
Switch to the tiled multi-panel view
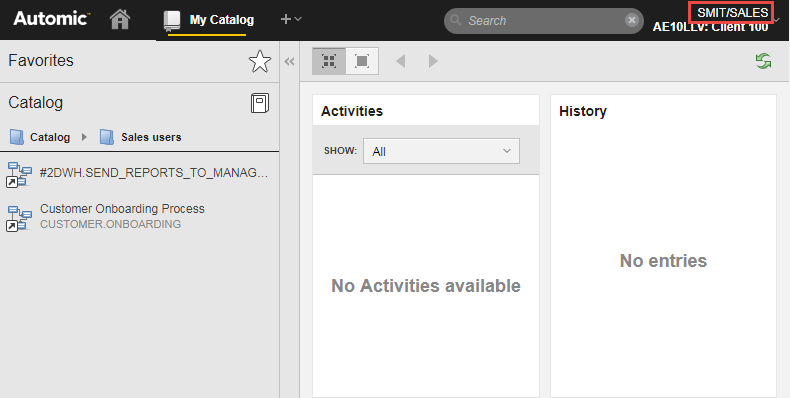tap(329, 61)
